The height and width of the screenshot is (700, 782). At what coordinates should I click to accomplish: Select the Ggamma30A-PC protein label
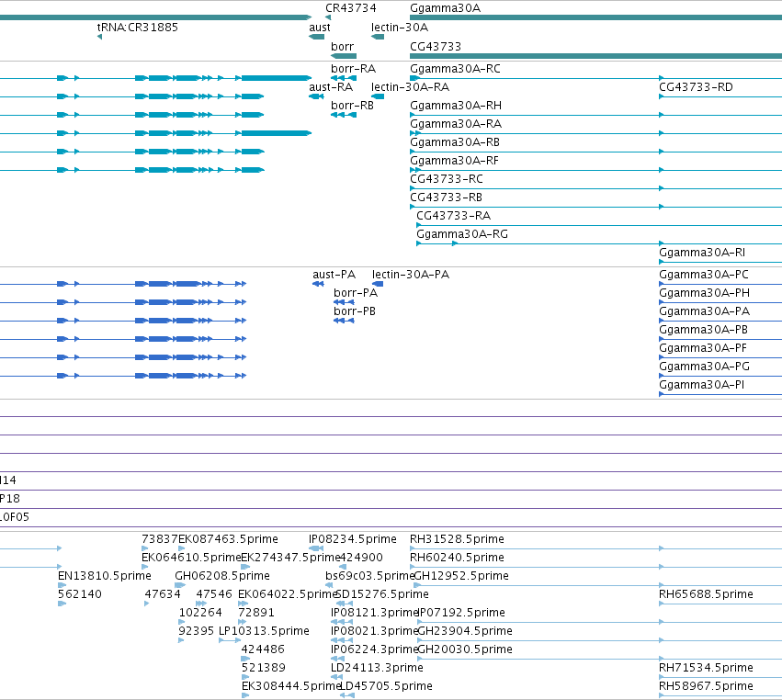click(704, 275)
